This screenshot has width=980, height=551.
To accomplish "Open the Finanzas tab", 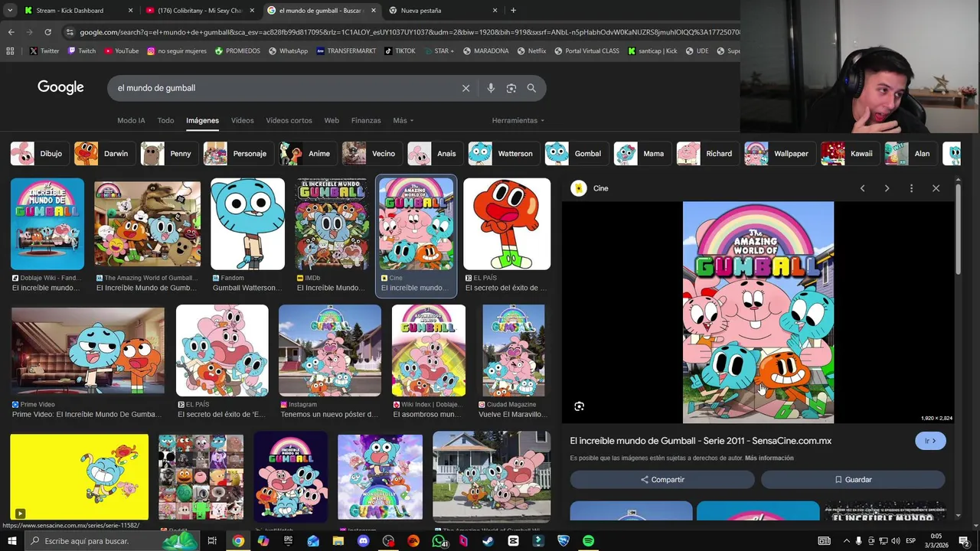I will pyautogui.click(x=366, y=120).
